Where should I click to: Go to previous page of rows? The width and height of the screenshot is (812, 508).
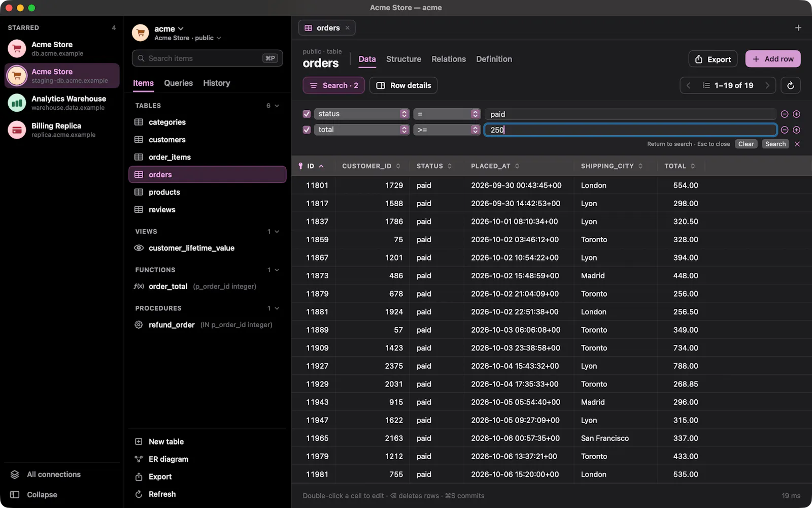pyautogui.click(x=689, y=85)
